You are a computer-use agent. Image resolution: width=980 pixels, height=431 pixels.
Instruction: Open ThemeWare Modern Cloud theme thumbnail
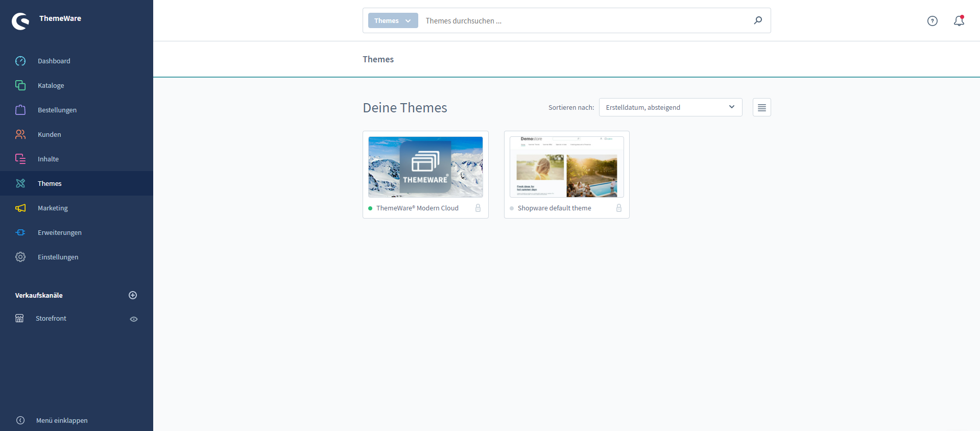pyautogui.click(x=425, y=167)
